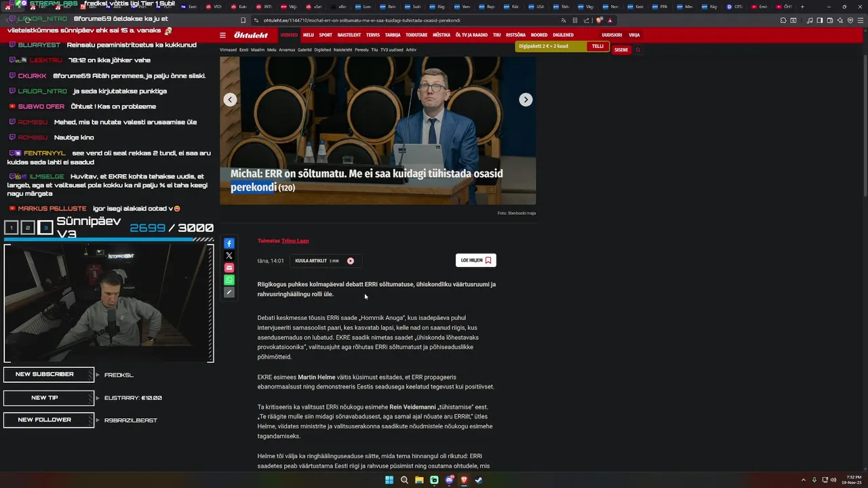The image size is (868, 488).
Task: Open the Õhtuleht hamburger menu
Action: click(x=222, y=35)
